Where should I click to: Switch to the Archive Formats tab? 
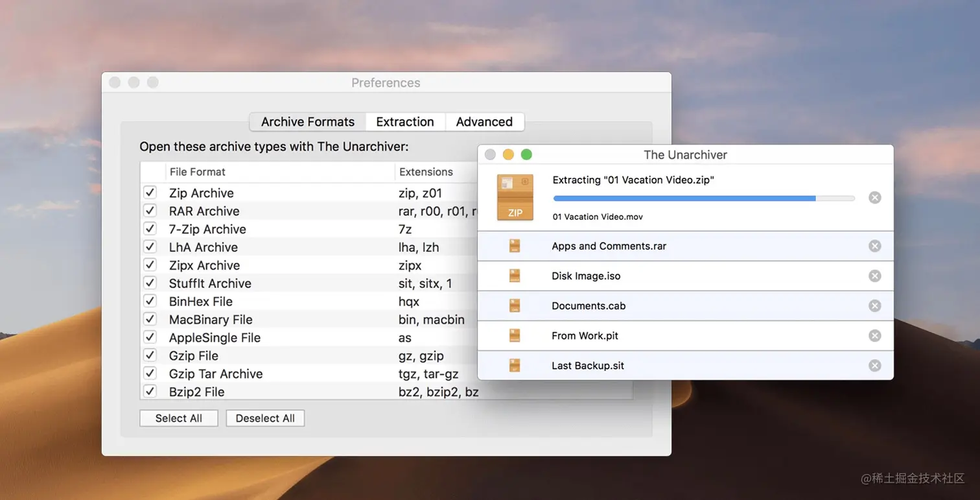(x=308, y=122)
